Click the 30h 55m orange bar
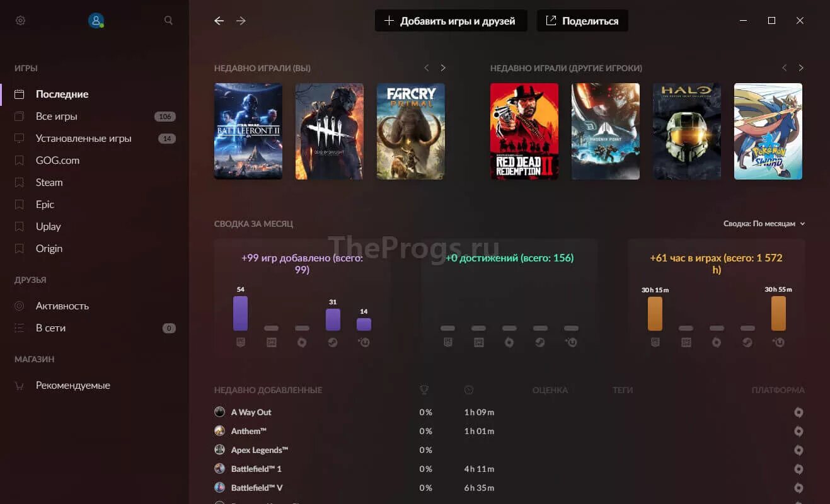This screenshot has width=830, height=504. [778, 313]
